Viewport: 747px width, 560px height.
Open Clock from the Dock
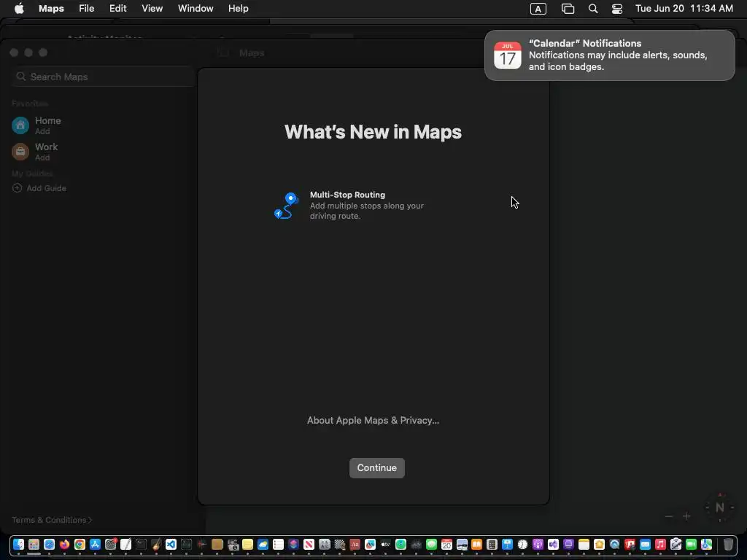[522, 544]
